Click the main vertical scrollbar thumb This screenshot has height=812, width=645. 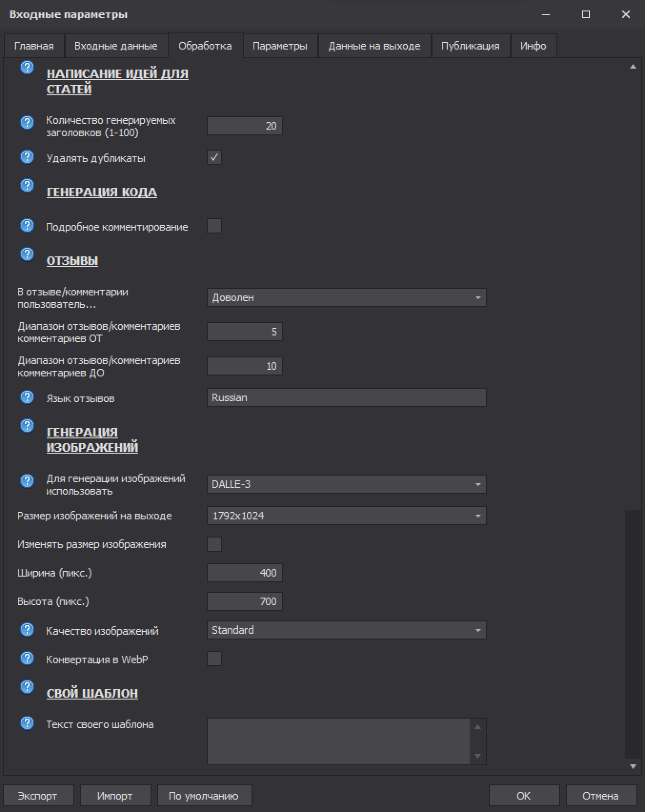click(x=633, y=634)
